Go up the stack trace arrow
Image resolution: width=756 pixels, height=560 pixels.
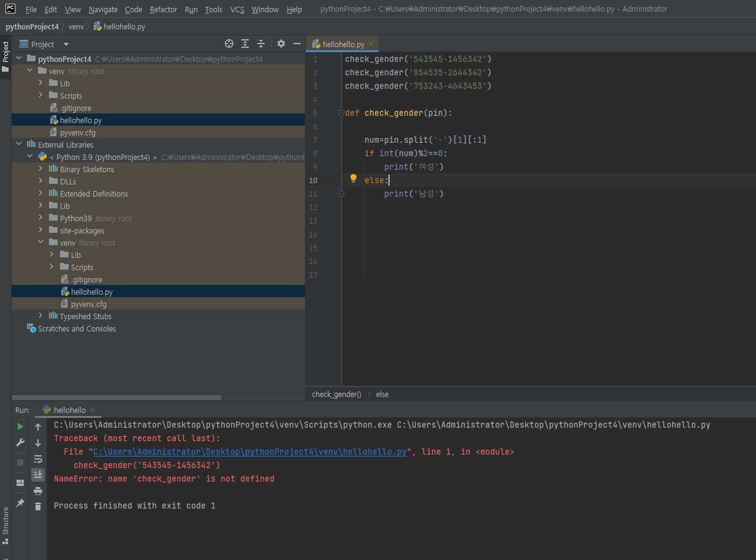pos(38,427)
